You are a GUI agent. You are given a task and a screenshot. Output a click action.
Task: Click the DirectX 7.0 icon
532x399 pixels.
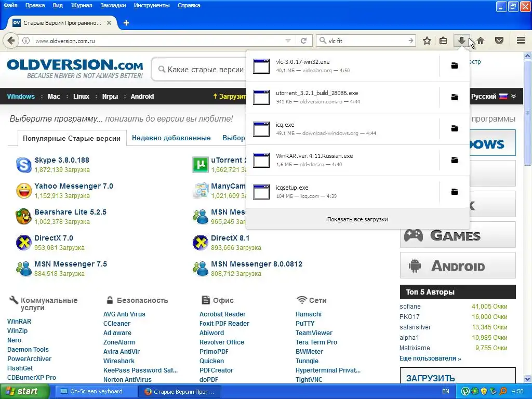[24, 243]
